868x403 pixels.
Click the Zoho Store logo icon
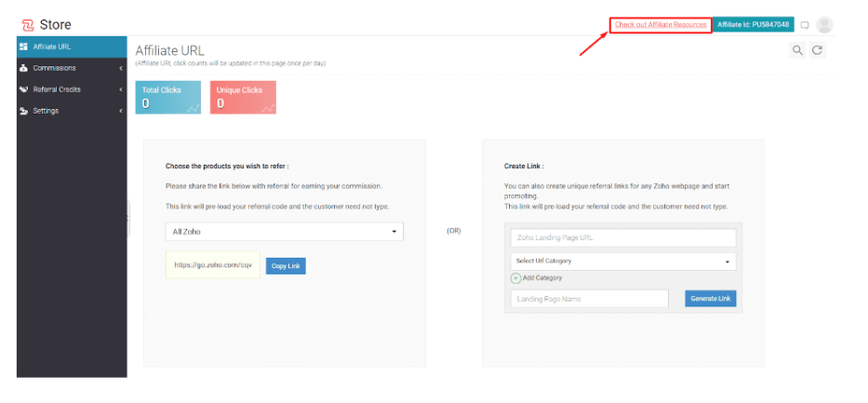pos(28,25)
